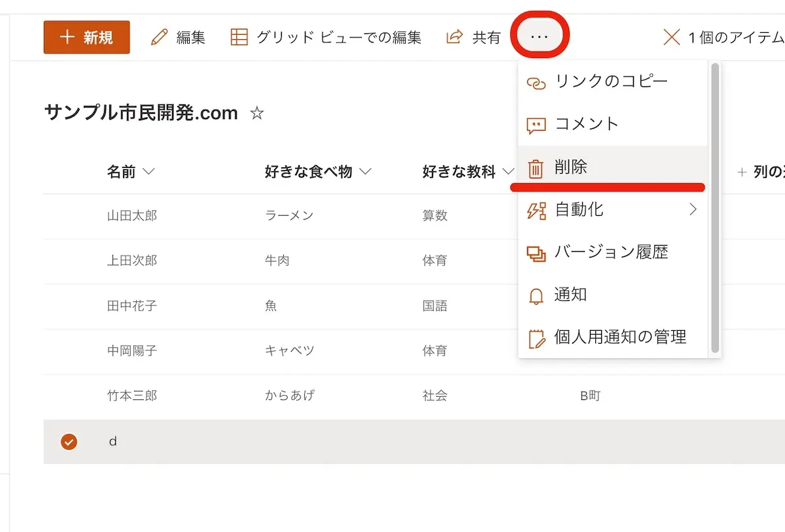Uncheck the selected row 'd' checkmark

pos(69,442)
